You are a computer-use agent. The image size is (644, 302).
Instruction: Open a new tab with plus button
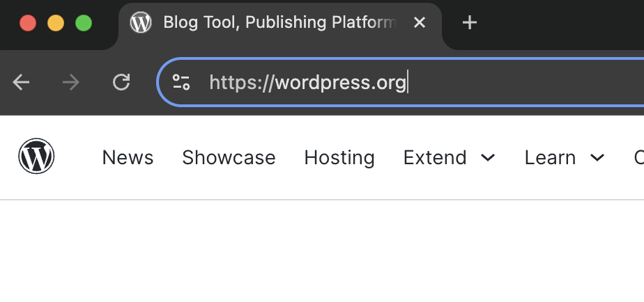point(470,22)
